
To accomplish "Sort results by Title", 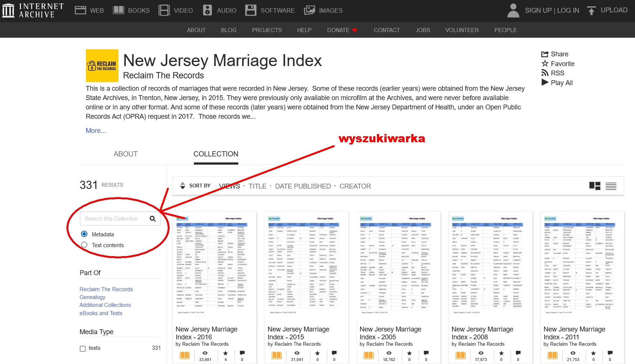I will pos(257,186).
